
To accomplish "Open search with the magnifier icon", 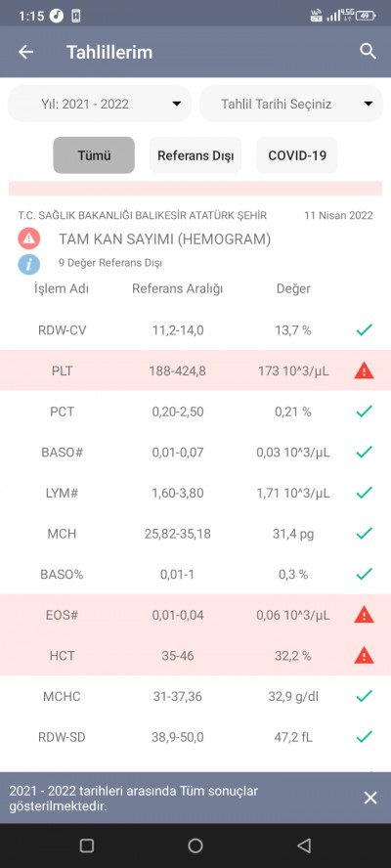I will click(369, 52).
